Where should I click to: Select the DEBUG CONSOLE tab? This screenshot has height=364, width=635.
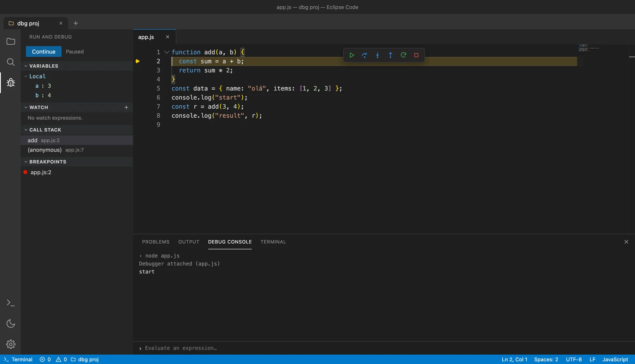pyautogui.click(x=230, y=242)
